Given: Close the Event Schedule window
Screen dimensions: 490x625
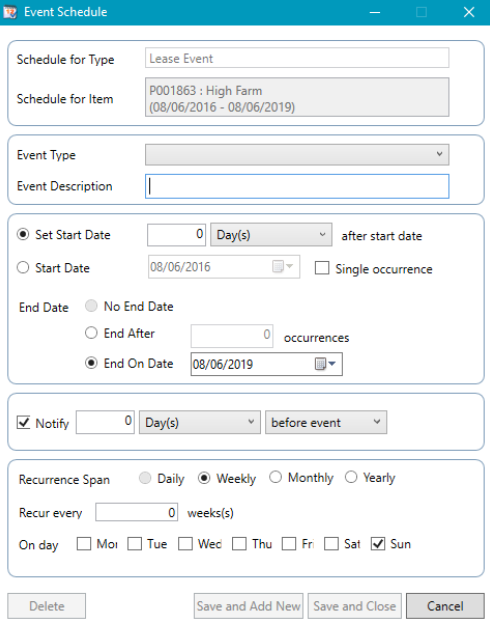Looking at the screenshot, I should tap(469, 12).
